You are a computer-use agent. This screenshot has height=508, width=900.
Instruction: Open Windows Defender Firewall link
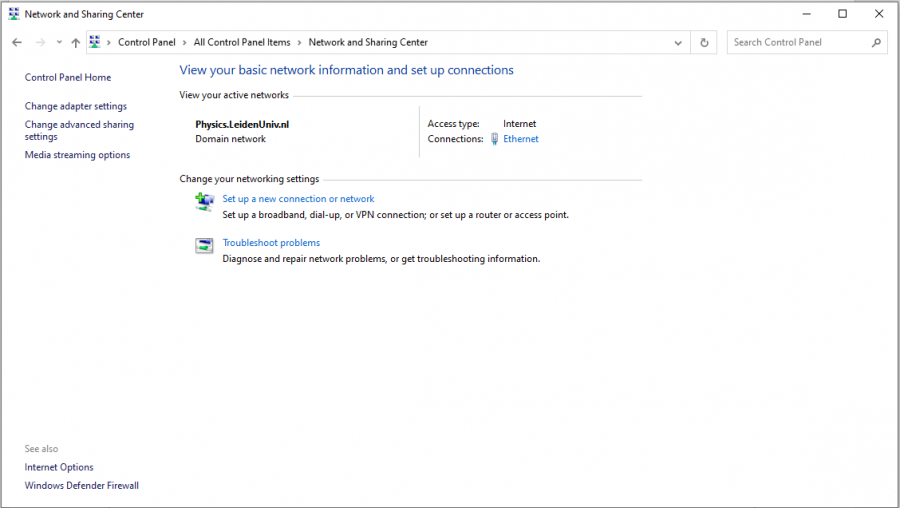[82, 486]
